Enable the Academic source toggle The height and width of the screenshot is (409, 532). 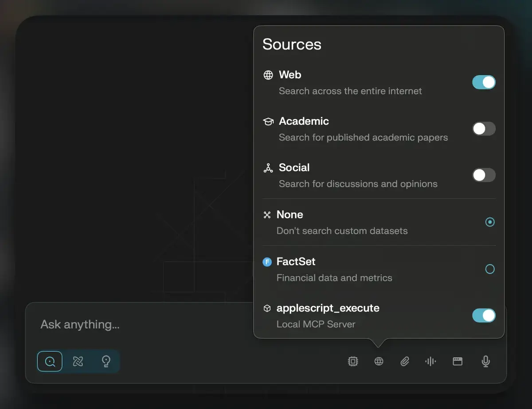pos(484,129)
